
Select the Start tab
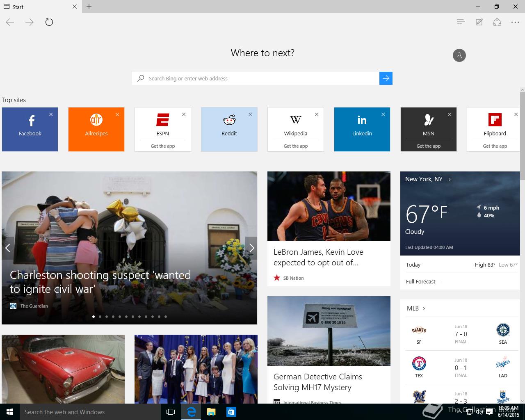(41, 7)
